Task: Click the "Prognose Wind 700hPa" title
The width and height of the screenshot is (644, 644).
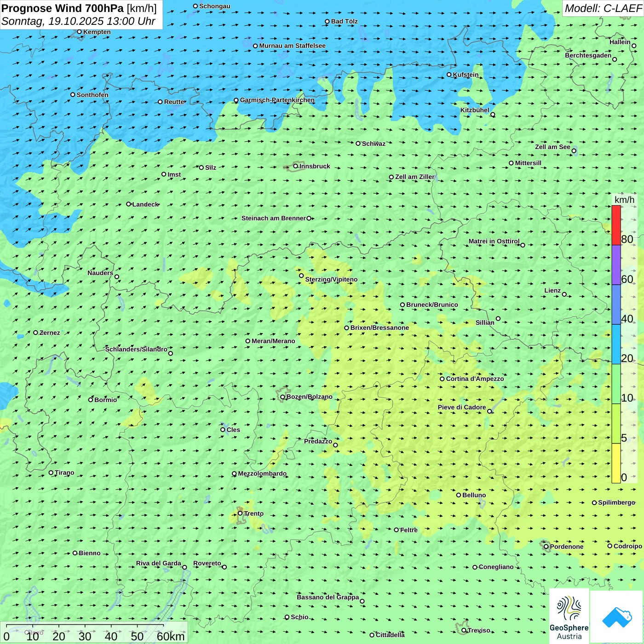Action: pos(63,8)
